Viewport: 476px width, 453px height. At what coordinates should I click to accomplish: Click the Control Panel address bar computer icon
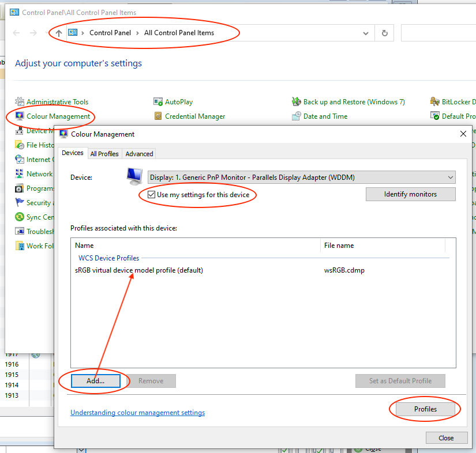73,32
